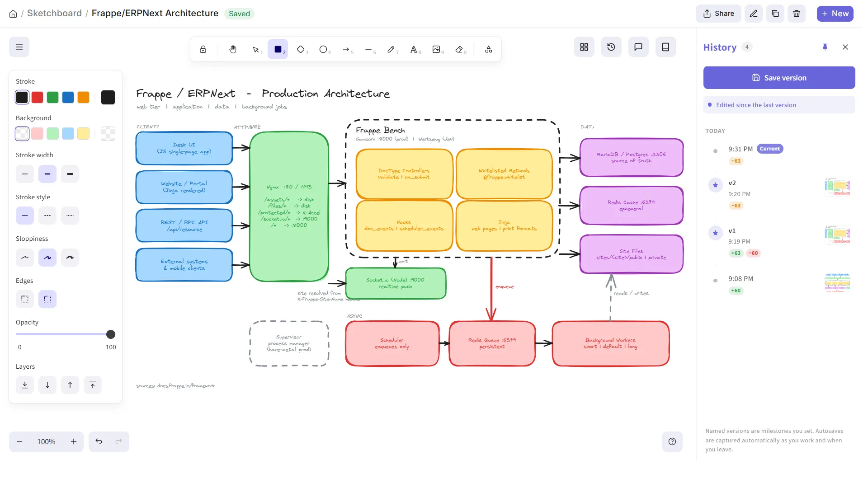Select the Arrow tool
Image resolution: width=868 pixels, height=488 pixels.
tap(346, 49)
